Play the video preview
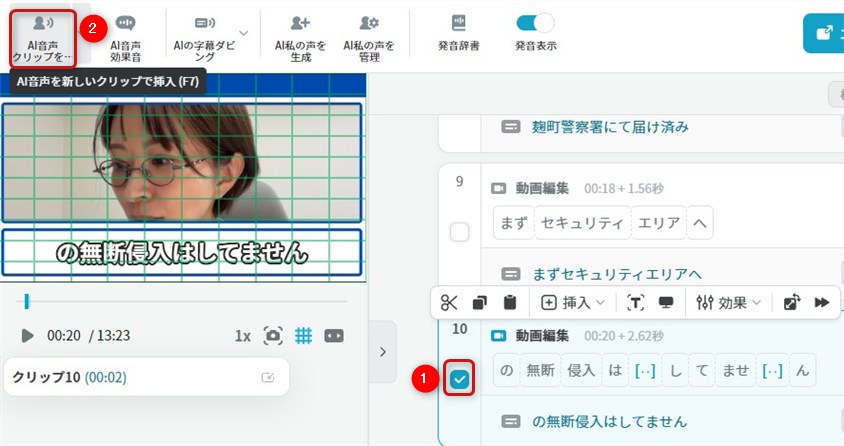 pos(27,336)
